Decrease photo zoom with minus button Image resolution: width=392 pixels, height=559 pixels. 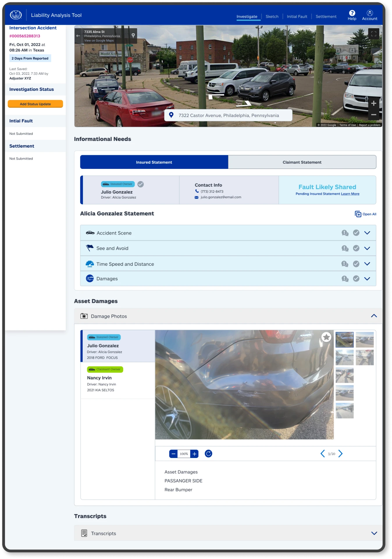click(x=173, y=454)
